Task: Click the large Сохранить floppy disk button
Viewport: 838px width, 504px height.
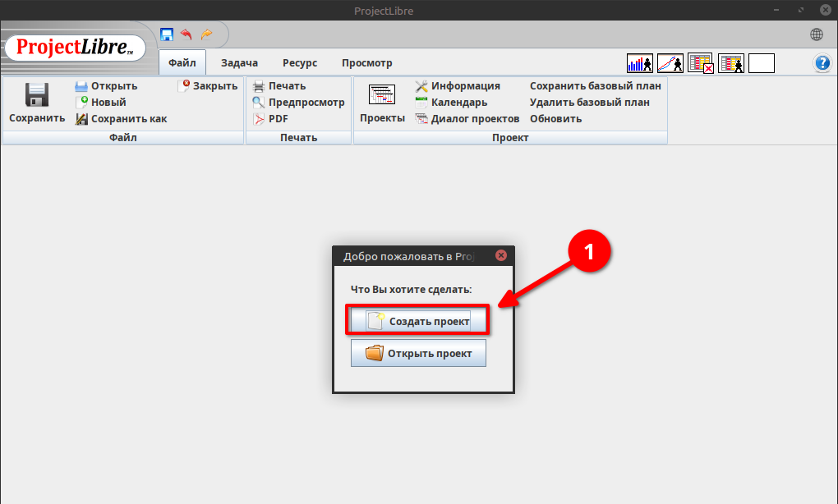Action: pyautogui.click(x=37, y=103)
